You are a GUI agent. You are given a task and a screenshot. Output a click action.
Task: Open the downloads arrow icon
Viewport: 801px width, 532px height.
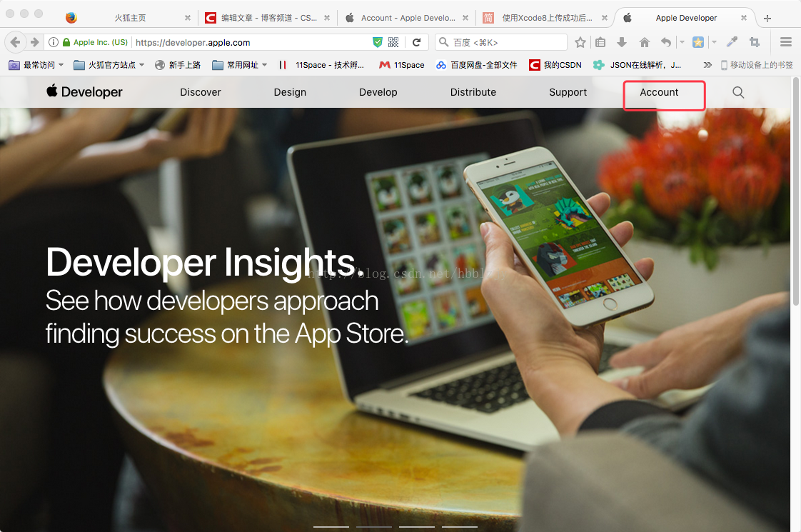[622, 42]
